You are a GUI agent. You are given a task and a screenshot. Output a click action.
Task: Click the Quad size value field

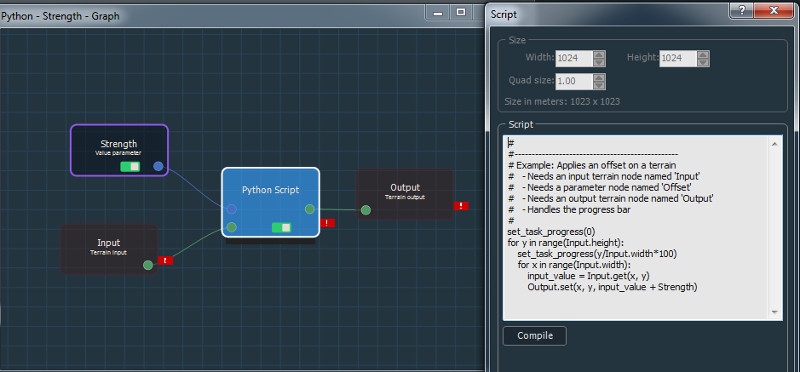pyautogui.click(x=574, y=81)
